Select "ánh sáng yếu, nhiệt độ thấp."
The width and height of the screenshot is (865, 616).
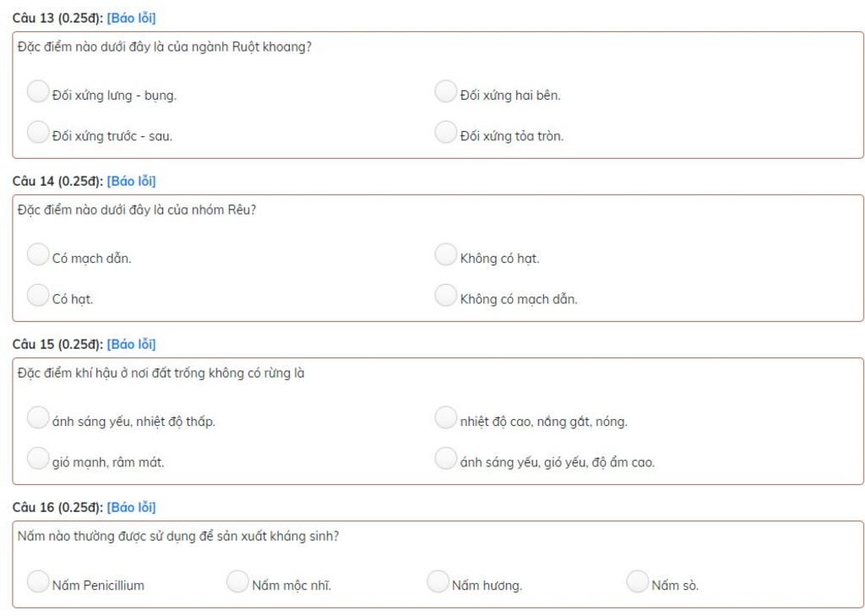38,417
